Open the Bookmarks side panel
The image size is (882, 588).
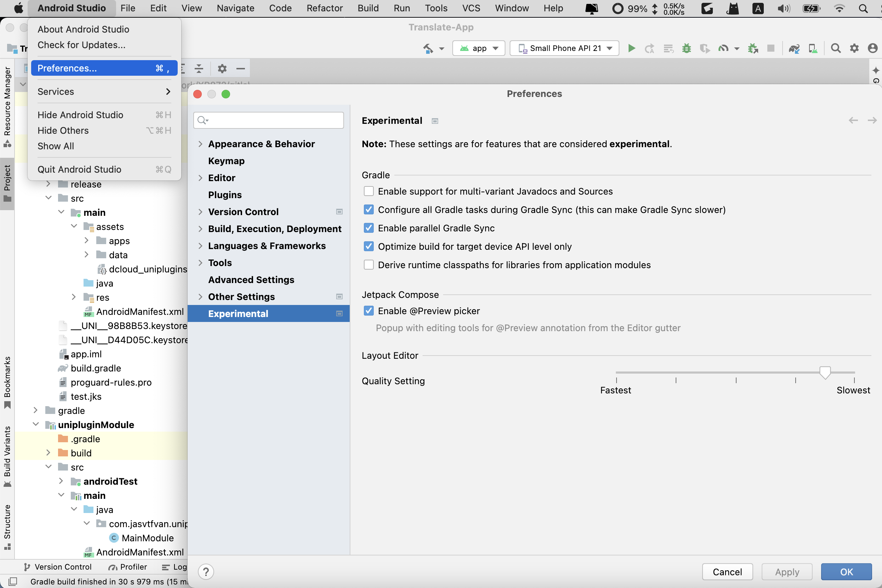(x=7, y=382)
